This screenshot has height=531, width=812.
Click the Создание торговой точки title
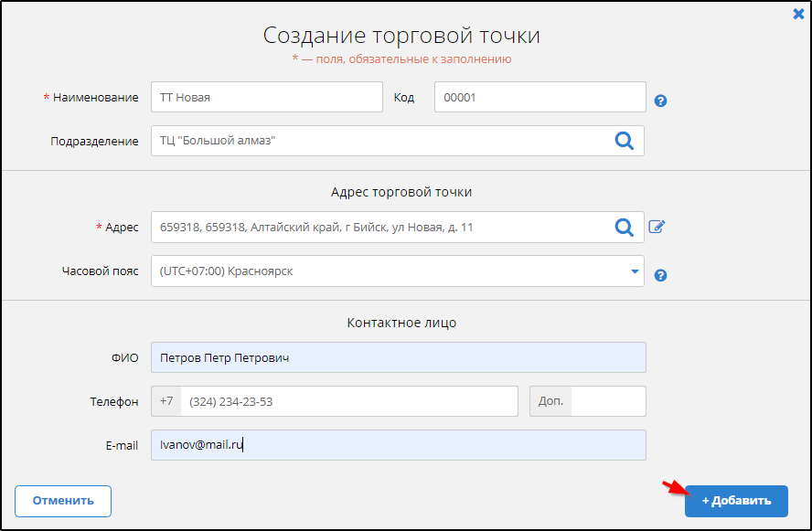(401, 36)
